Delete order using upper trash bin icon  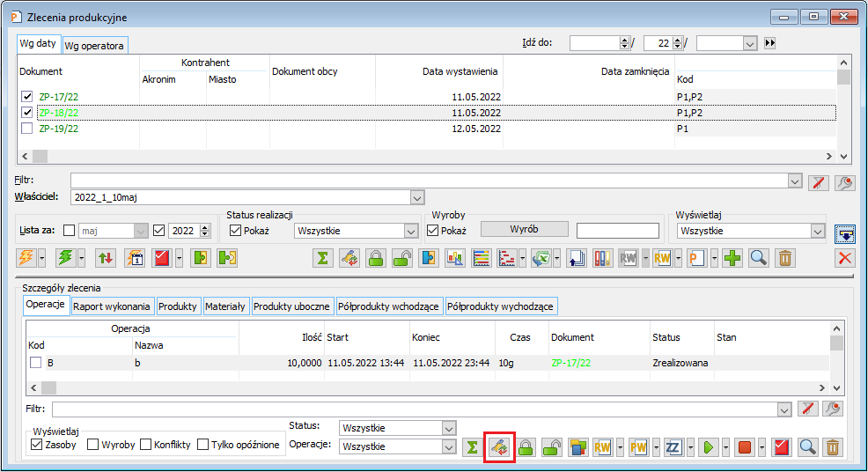(x=785, y=258)
